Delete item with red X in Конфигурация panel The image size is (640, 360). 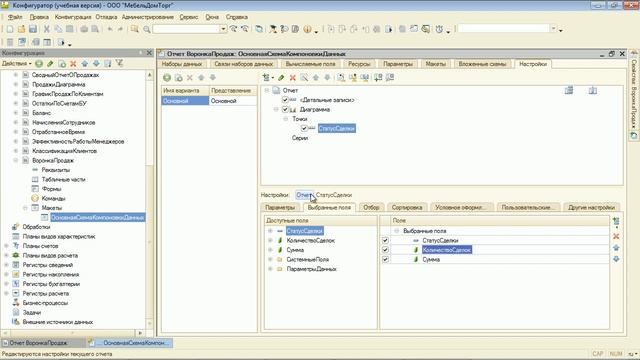73,64
